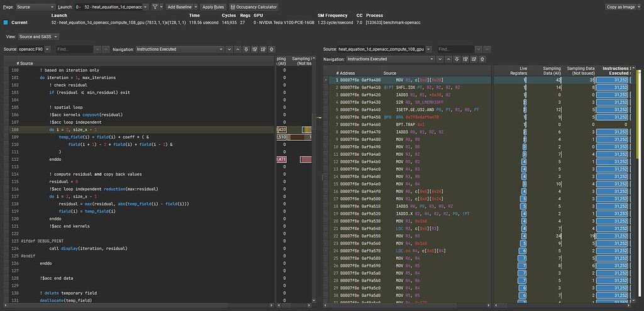Click the '# Source' column header in left panel
This screenshot has width=644, height=311.
(x=25, y=63)
